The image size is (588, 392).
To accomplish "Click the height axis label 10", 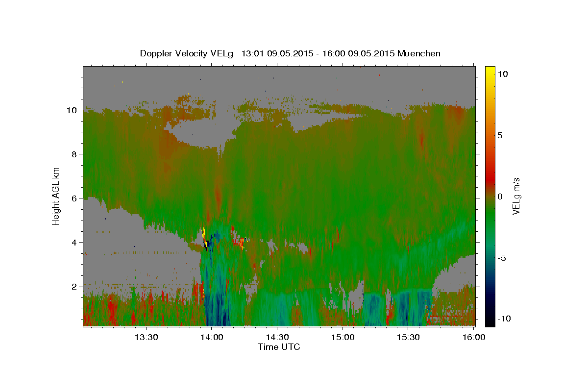I will 72,110.
